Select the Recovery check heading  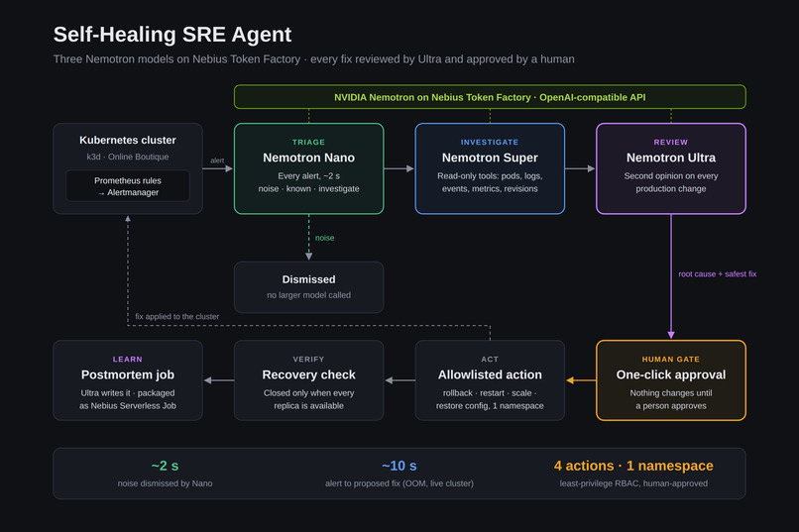click(x=309, y=374)
